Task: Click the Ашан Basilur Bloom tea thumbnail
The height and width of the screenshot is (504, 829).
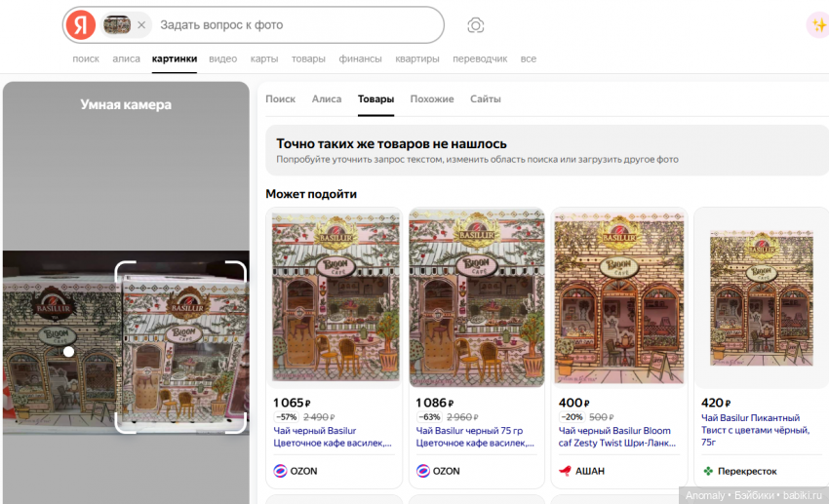Action: (x=618, y=298)
